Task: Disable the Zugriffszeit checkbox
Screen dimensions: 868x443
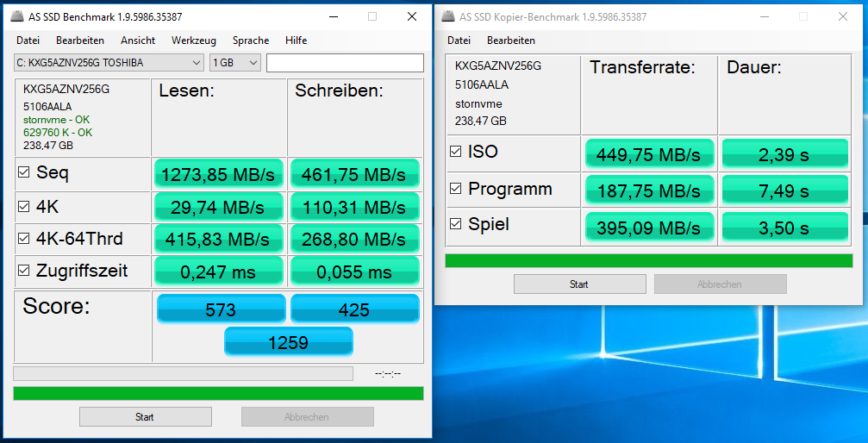Action: (x=24, y=271)
